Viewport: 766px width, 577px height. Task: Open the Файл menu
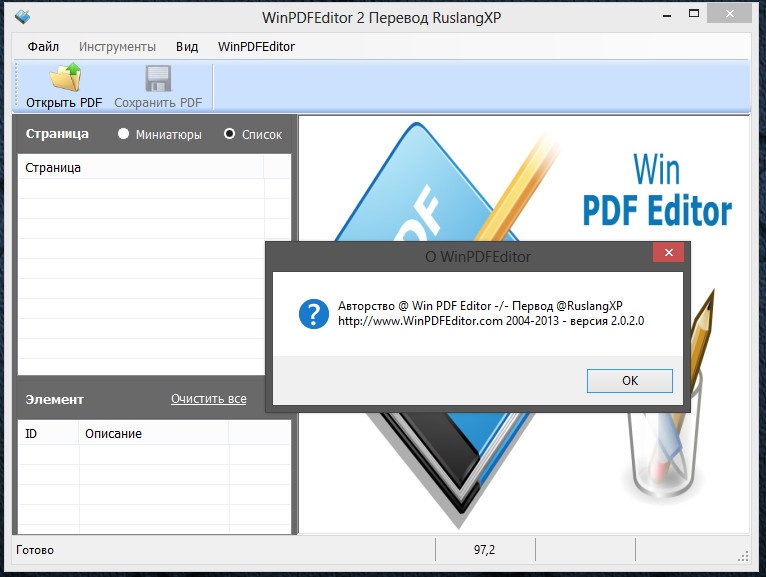(x=43, y=46)
